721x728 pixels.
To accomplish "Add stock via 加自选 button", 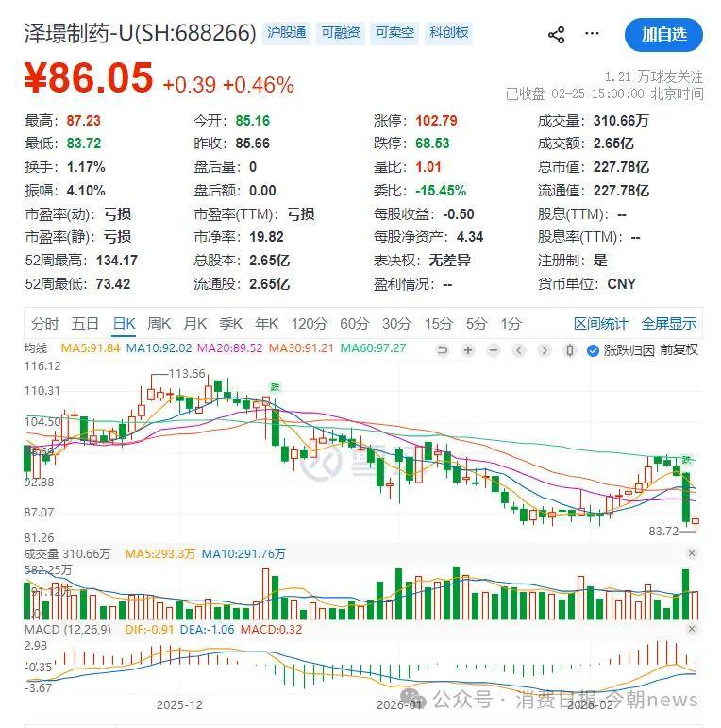I will [663, 35].
